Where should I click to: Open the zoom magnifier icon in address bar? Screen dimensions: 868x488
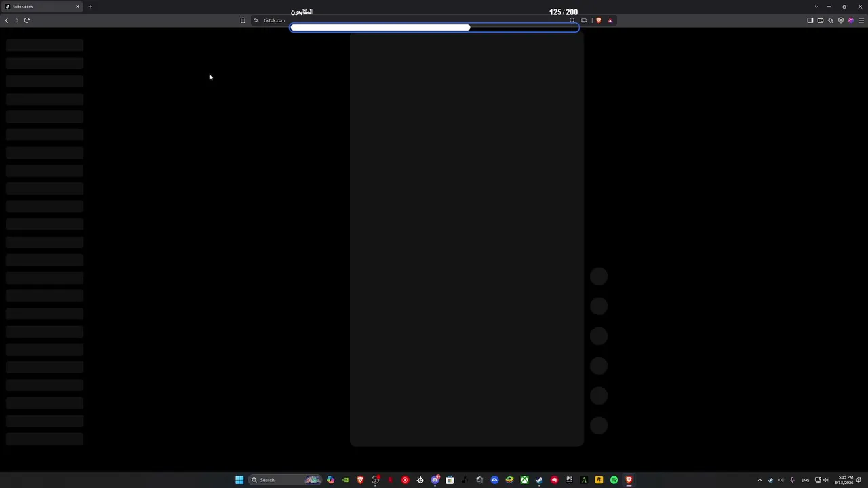point(572,20)
